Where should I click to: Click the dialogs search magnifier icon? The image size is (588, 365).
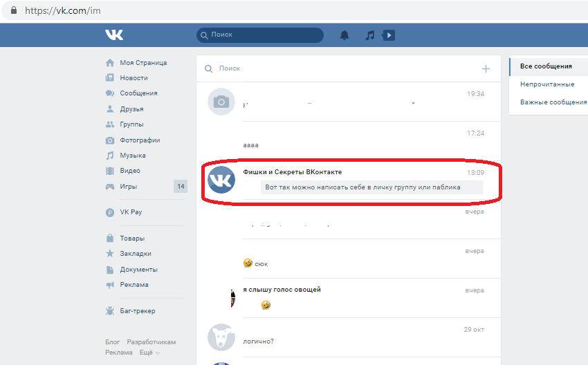point(208,68)
